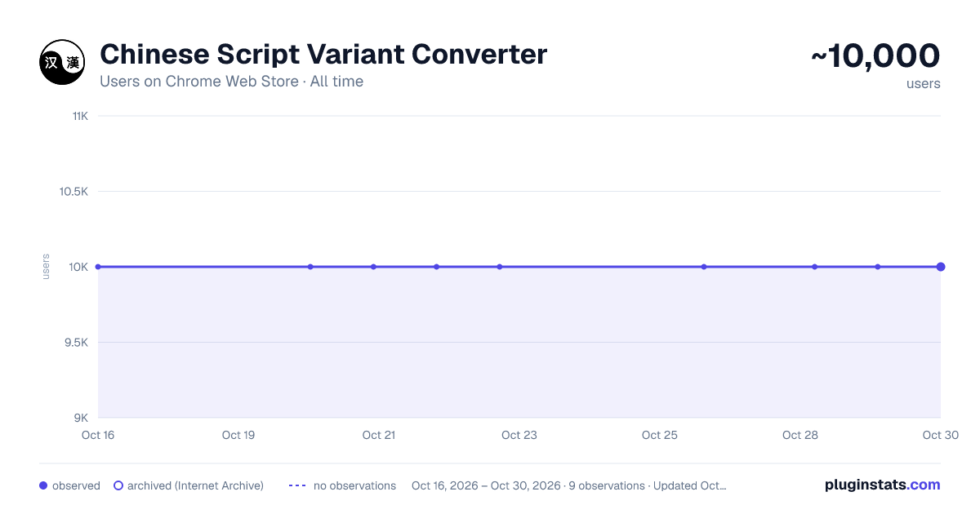This screenshot has height=514, width=980.
Task: Click the 'no observations' legend text
Action: [x=354, y=485]
